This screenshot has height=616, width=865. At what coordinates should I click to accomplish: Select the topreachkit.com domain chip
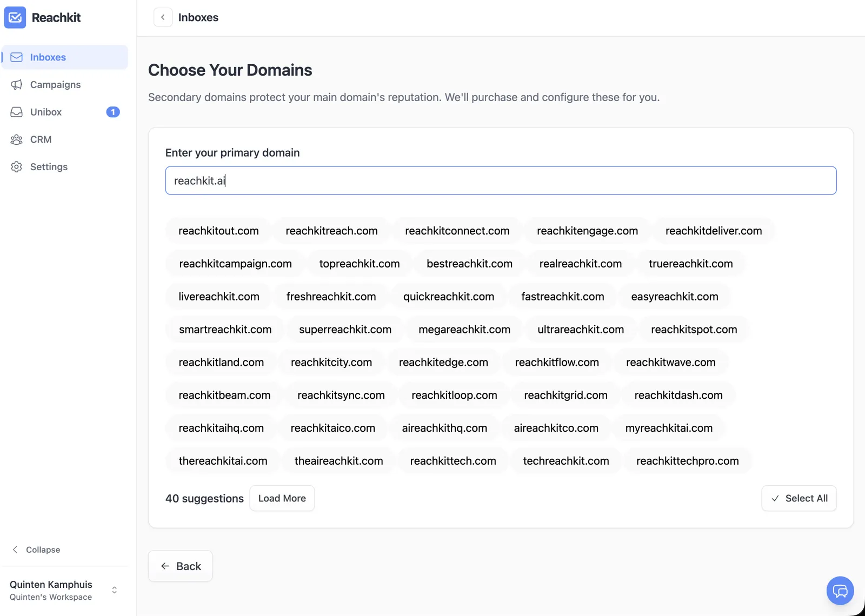[x=360, y=264]
